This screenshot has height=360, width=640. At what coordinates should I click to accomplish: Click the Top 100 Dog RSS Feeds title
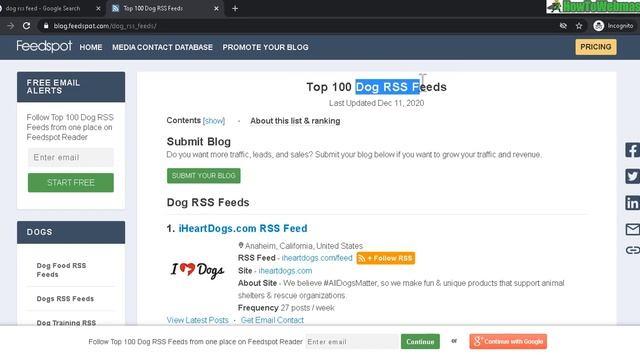(x=376, y=87)
